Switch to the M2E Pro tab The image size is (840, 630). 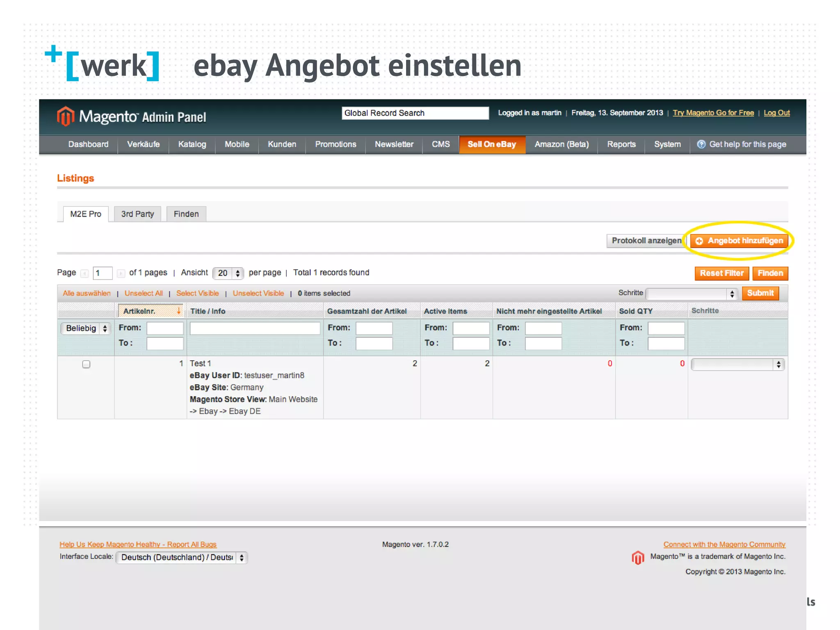tap(86, 214)
